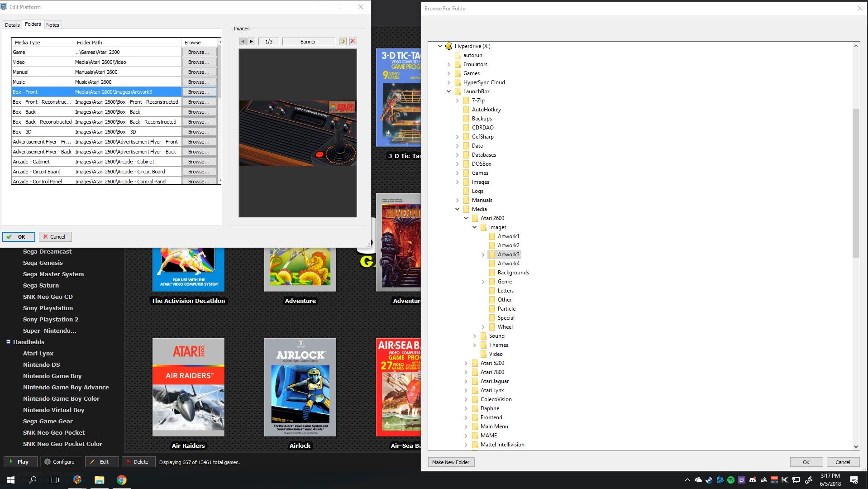The width and height of the screenshot is (868, 489).
Task: Collapse the Hyperdrive (X:) tree node
Action: (x=440, y=46)
